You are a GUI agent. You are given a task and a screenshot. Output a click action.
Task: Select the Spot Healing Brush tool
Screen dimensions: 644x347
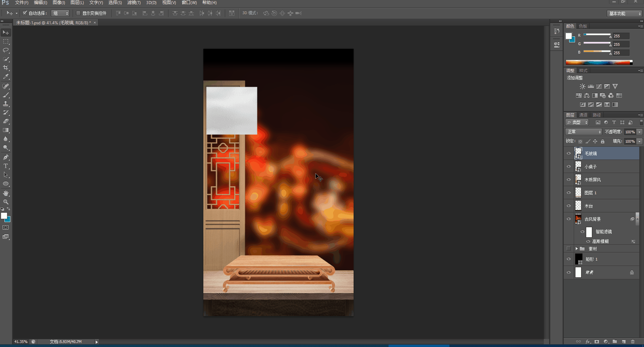[6, 86]
